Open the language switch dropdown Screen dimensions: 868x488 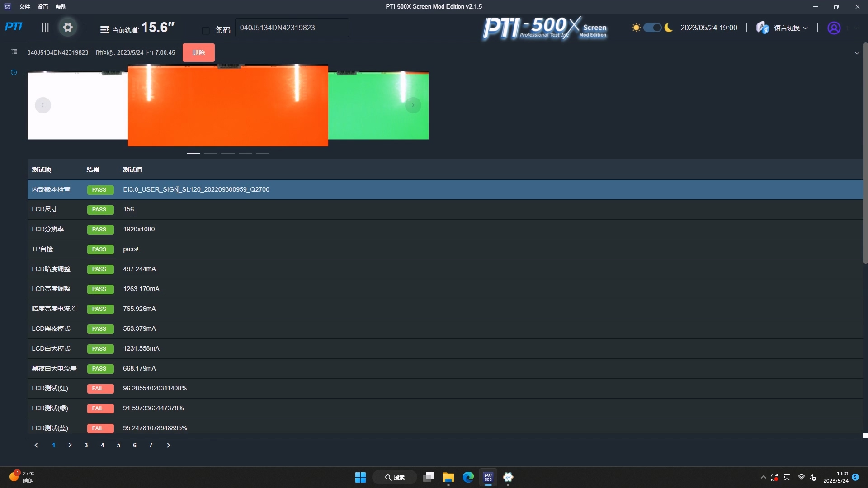[x=790, y=28]
